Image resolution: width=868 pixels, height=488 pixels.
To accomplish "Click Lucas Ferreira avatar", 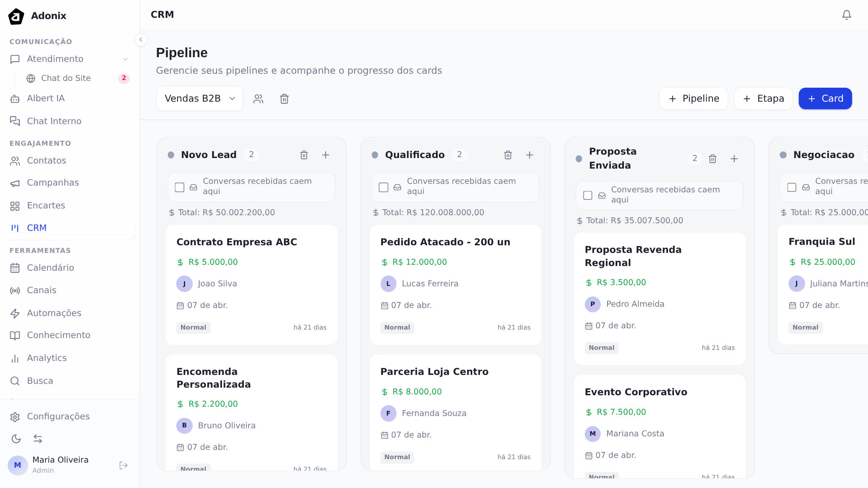I will [x=388, y=284].
